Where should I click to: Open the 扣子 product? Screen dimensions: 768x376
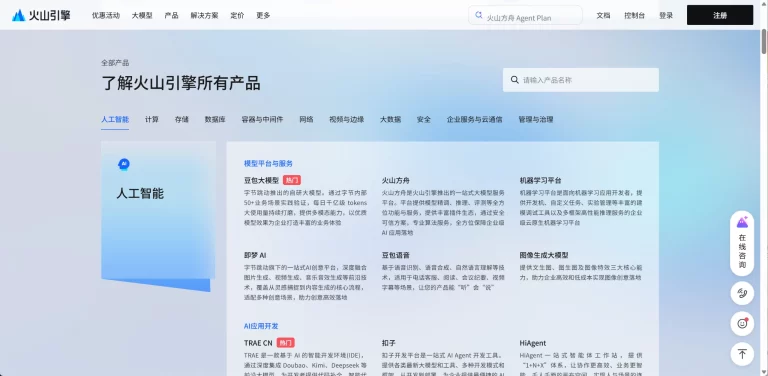(x=388, y=343)
